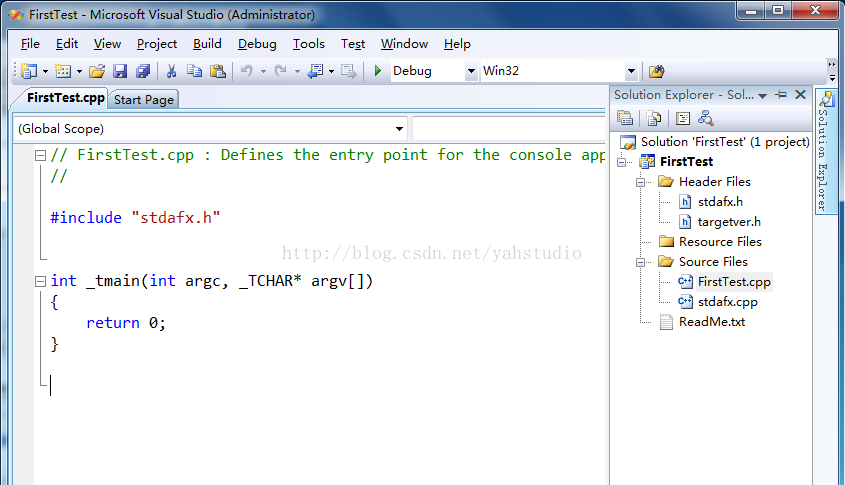Collapse the header comment code block
Image resolution: width=845 pixels, height=485 pixels.
[x=40, y=156]
